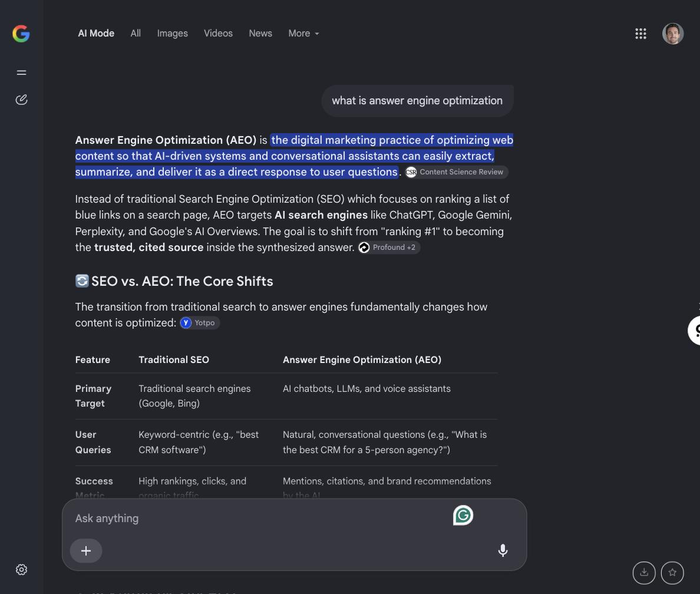Click the 'Traditional search engines (Google, Bing)' cell
The image size is (700, 594).
tap(194, 396)
